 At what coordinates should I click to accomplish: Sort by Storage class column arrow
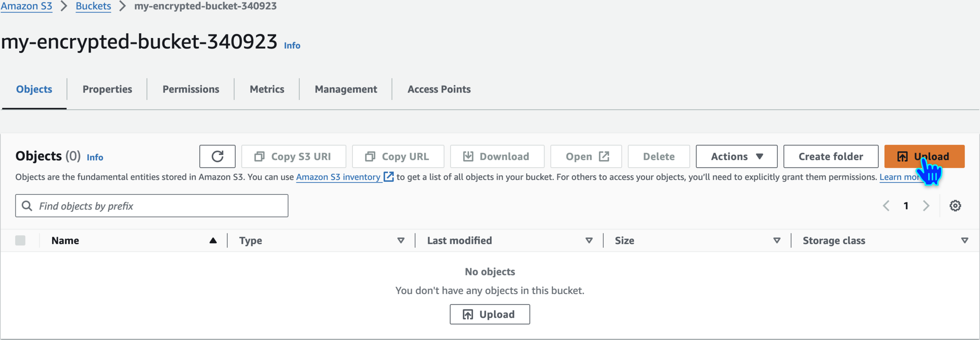click(965, 240)
